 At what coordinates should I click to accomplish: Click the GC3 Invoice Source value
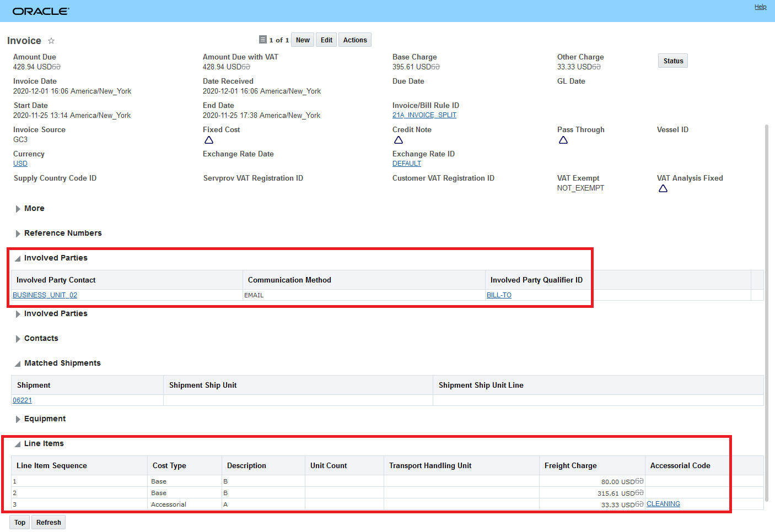(x=20, y=139)
